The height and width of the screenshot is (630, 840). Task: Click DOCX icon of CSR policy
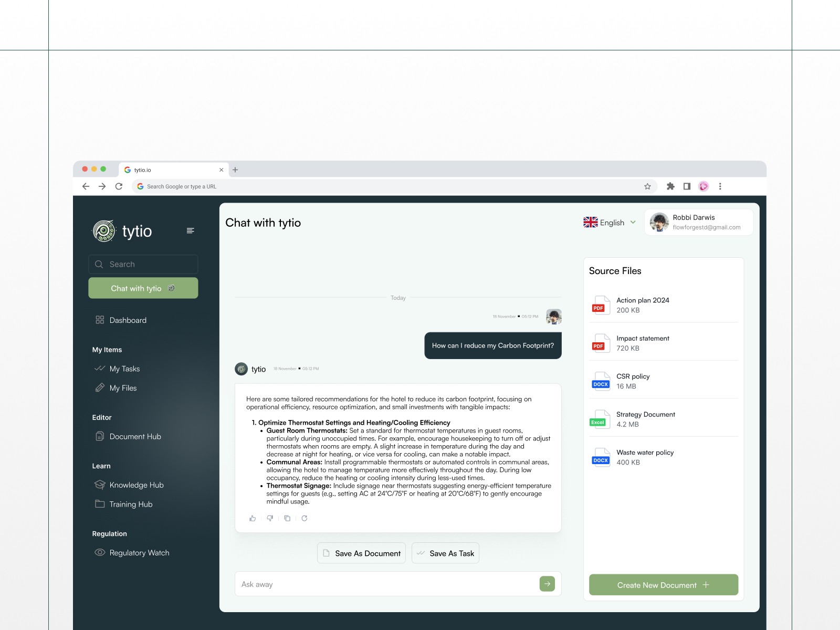tap(601, 381)
